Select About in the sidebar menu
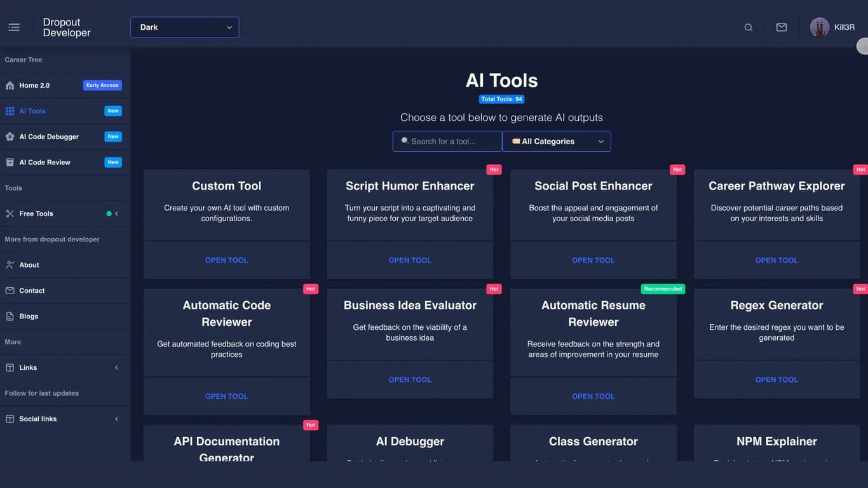 (29, 265)
